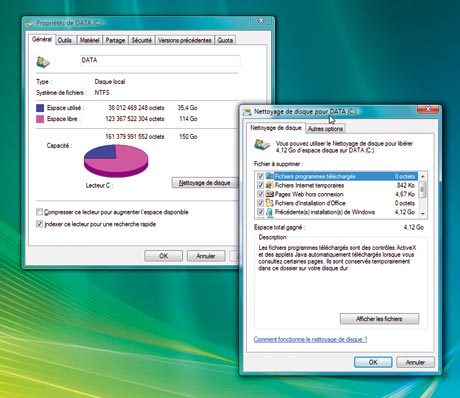
Task: Select the Fichiers programmes téléchargés icon
Action: [270, 176]
